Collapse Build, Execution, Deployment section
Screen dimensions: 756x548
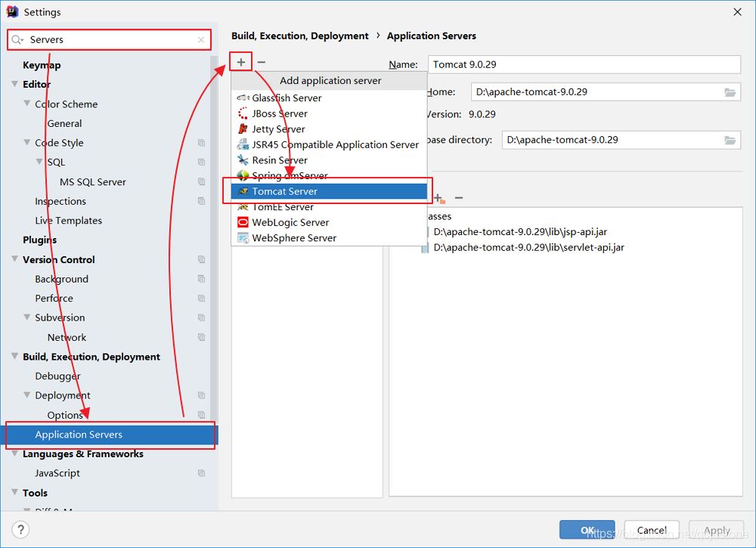tap(15, 357)
